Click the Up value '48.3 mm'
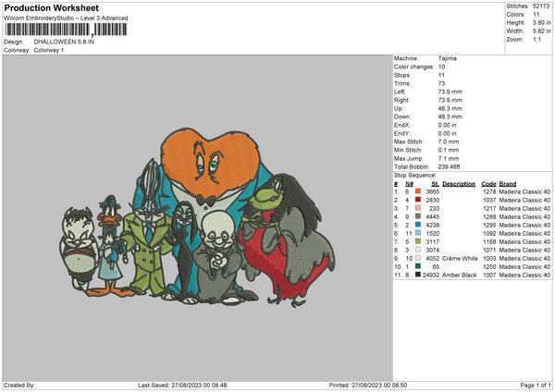Image resolution: width=555 pixels, height=392 pixels. coord(450,108)
